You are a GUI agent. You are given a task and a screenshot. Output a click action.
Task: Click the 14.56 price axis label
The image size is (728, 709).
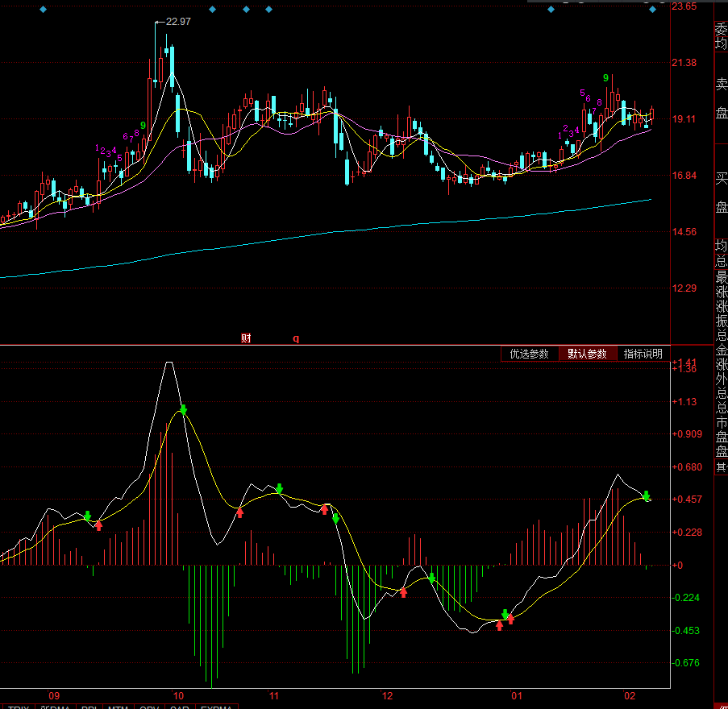tap(684, 232)
